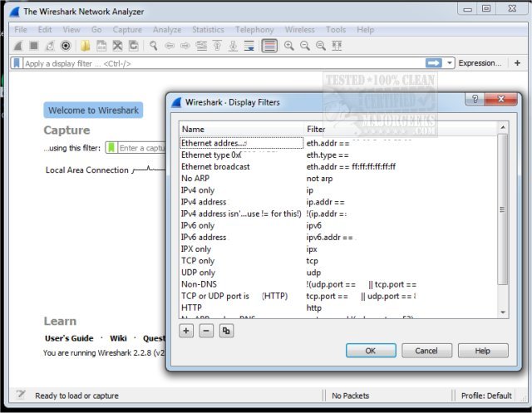Image resolution: width=532 pixels, height=413 pixels.
Task: Click the Name column header
Action: coord(242,129)
